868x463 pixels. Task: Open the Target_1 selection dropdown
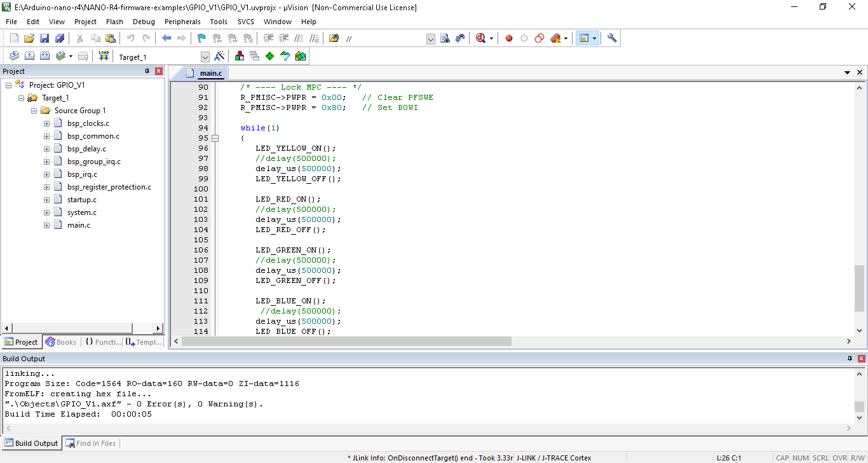coord(205,57)
